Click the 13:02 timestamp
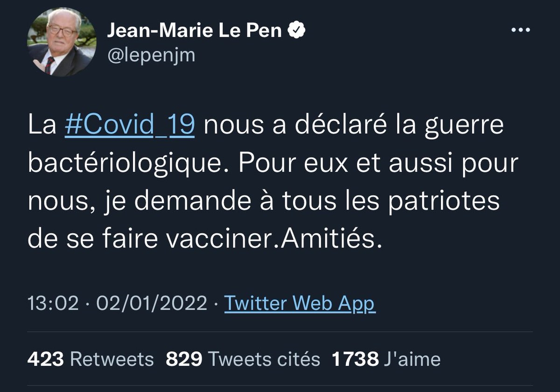The height and width of the screenshot is (392, 560). pos(53,304)
